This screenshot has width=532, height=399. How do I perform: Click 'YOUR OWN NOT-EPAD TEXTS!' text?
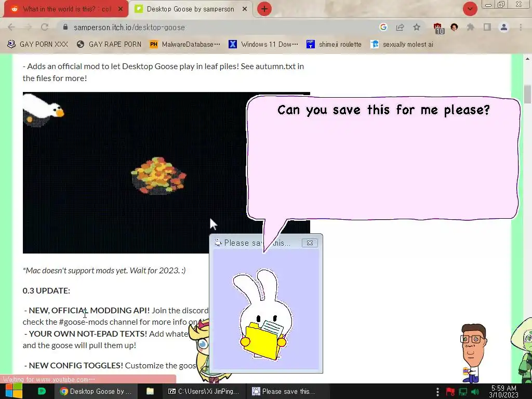coord(88,334)
